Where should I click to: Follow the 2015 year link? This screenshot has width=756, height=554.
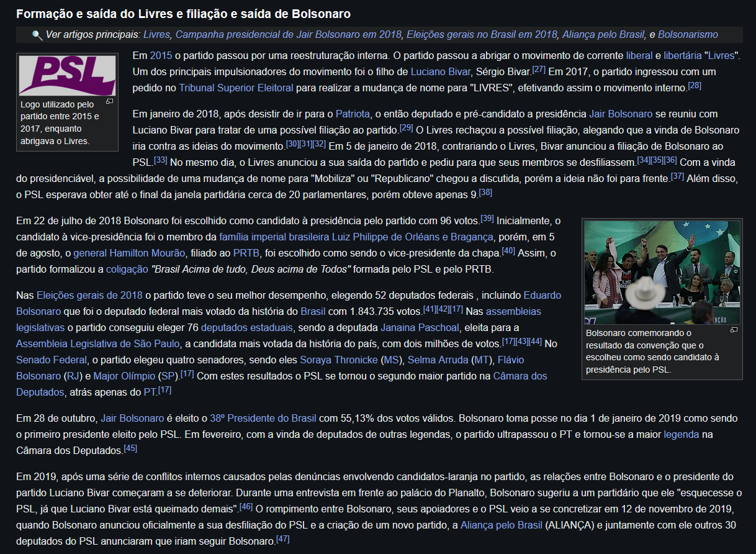click(x=161, y=55)
